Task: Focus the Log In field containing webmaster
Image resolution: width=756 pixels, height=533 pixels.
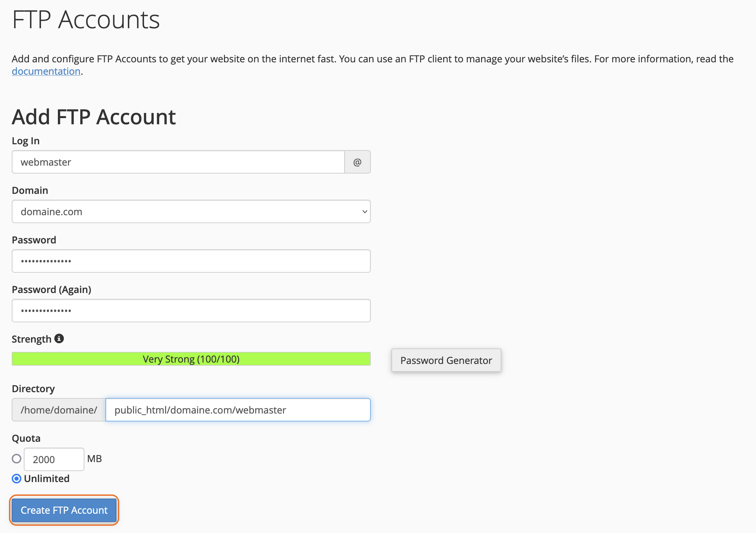Action: [x=178, y=162]
